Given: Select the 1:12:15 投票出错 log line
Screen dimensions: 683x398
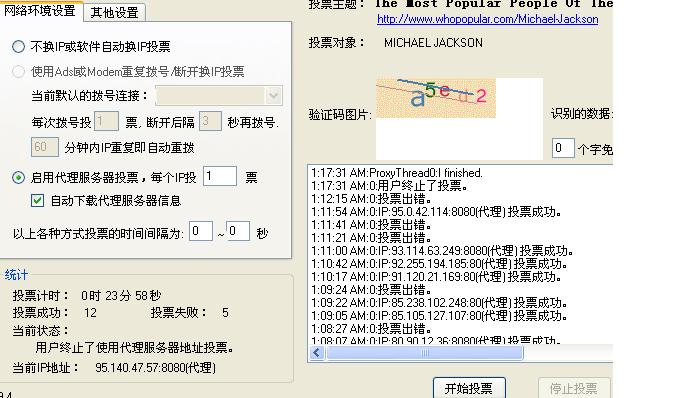Looking at the screenshot, I should 371,199.
